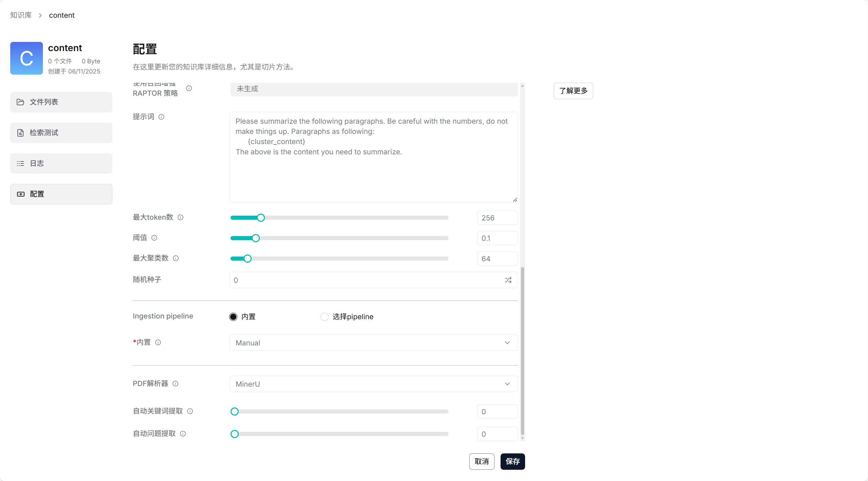Click the info icon next to 最大聚类数
The height and width of the screenshot is (481, 868).
click(x=176, y=258)
